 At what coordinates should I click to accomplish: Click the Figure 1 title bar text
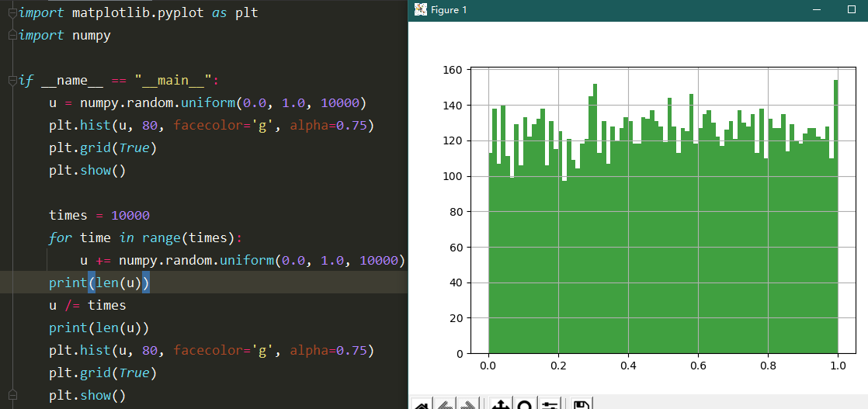tap(449, 10)
